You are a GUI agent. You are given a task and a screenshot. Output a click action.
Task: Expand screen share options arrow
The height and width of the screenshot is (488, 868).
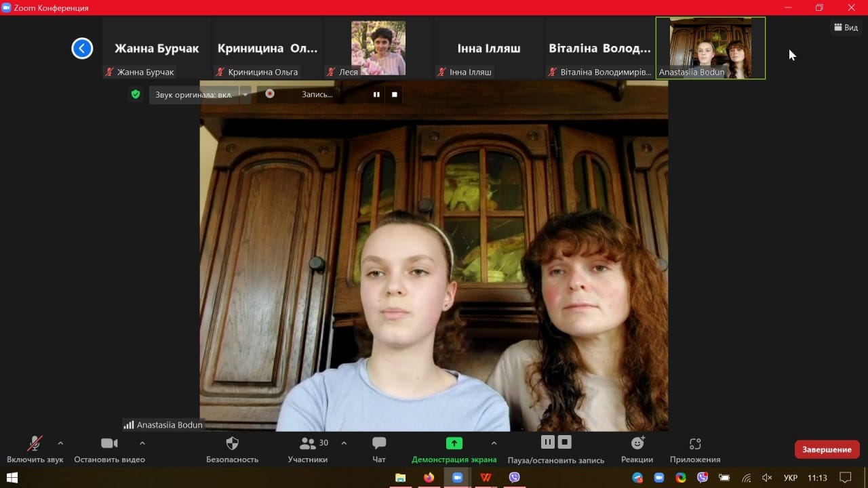[x=494, y=443]
